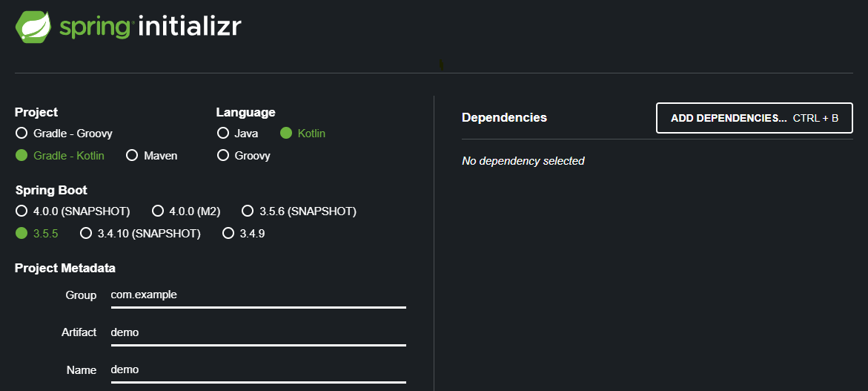Pick Spring Boot 3.5.6 (SNAPSHOT)
Viewport: 868px width, 391px height.
click(248, 211)
